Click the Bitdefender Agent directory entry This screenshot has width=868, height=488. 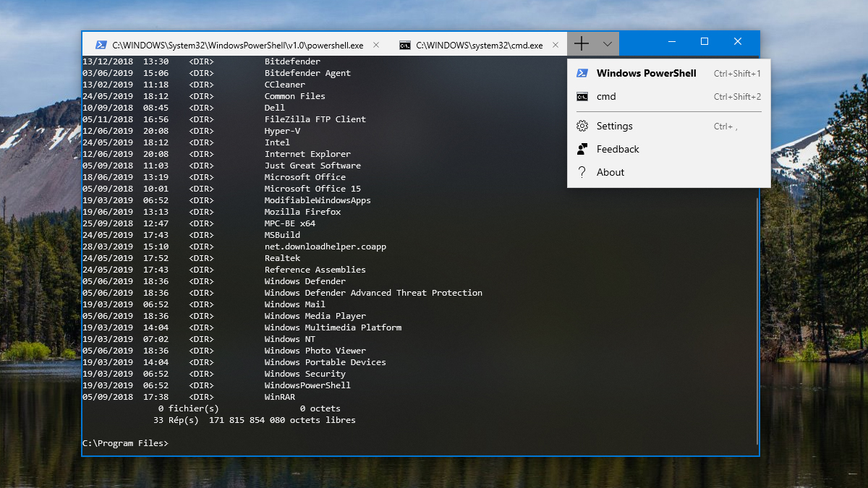(307, 73)
